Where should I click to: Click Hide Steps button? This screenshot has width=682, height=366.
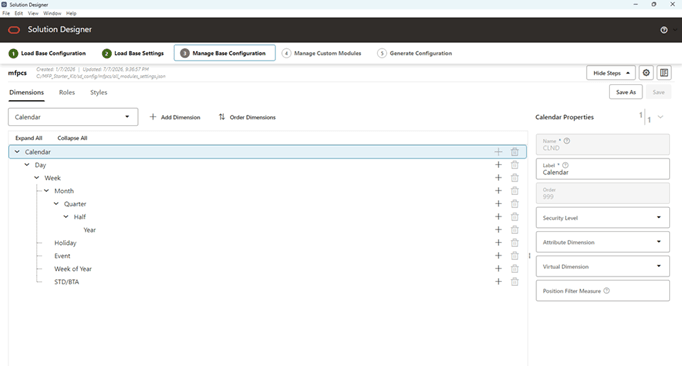tap(611, 73)
